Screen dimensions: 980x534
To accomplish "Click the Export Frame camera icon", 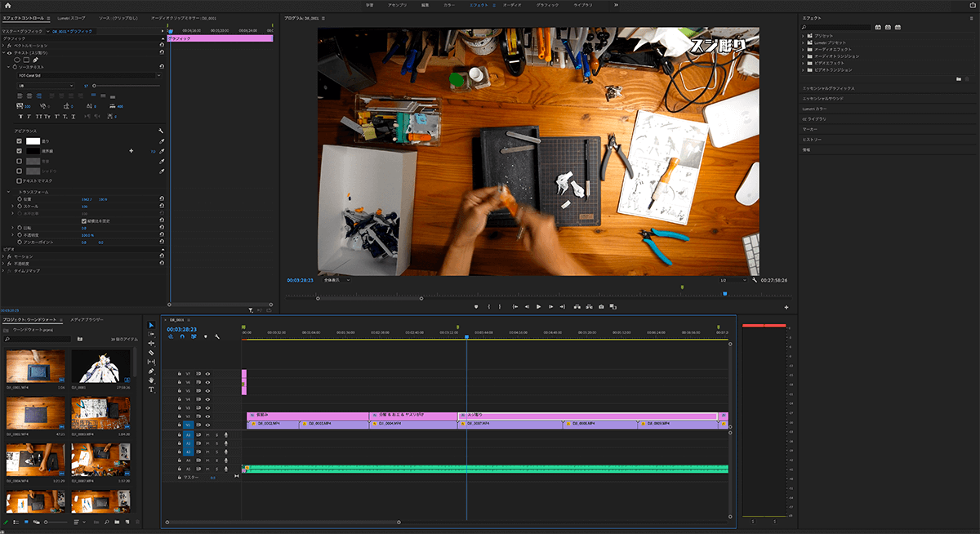I will pyautogui.click(x=601, y=307).
